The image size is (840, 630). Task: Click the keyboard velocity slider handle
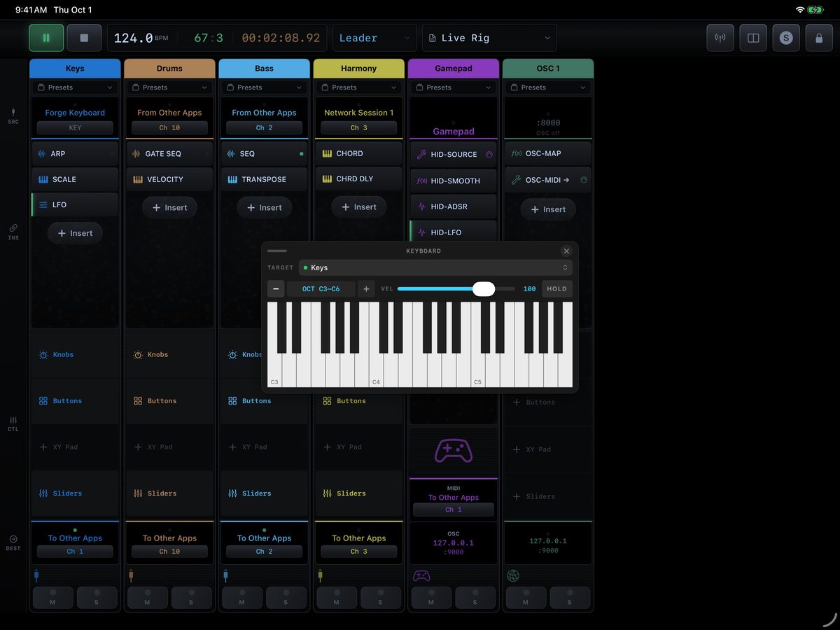pos(484,288)
